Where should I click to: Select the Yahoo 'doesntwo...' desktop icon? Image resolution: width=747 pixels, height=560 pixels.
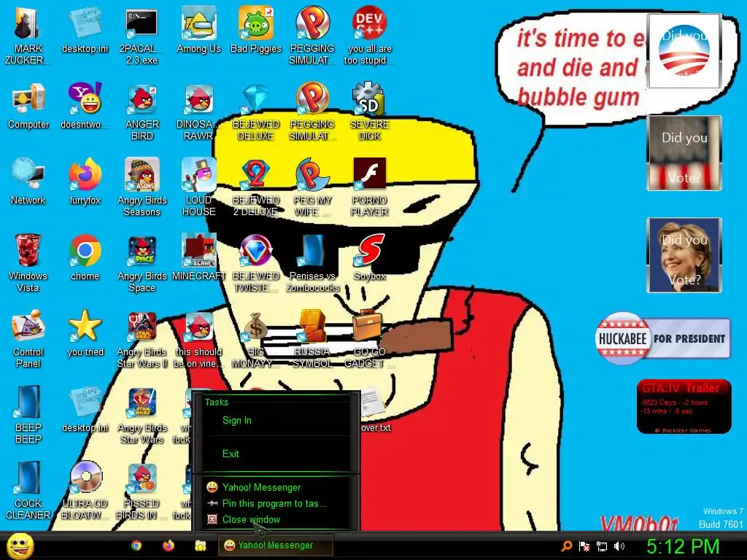pyautogui.click(x=85, y=106)
